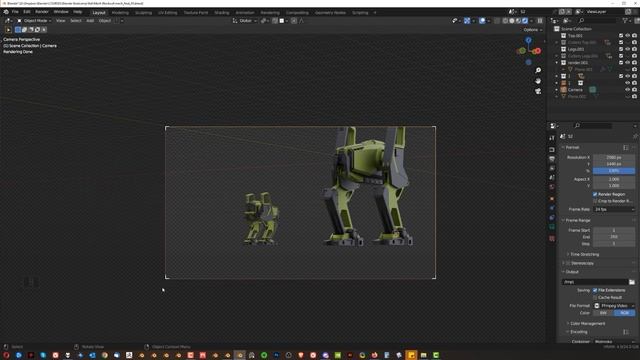Open the Global transform orientation dropdown

(244, 20)
